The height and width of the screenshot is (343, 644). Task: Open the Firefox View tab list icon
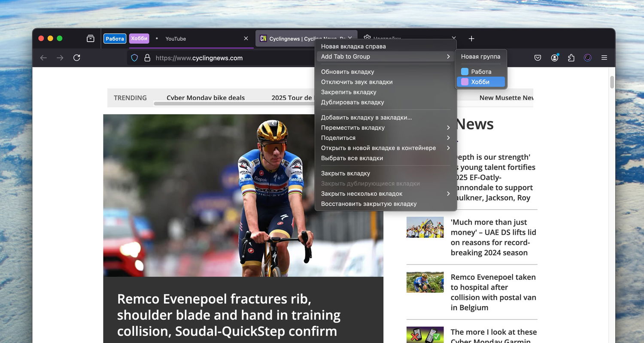90,39
